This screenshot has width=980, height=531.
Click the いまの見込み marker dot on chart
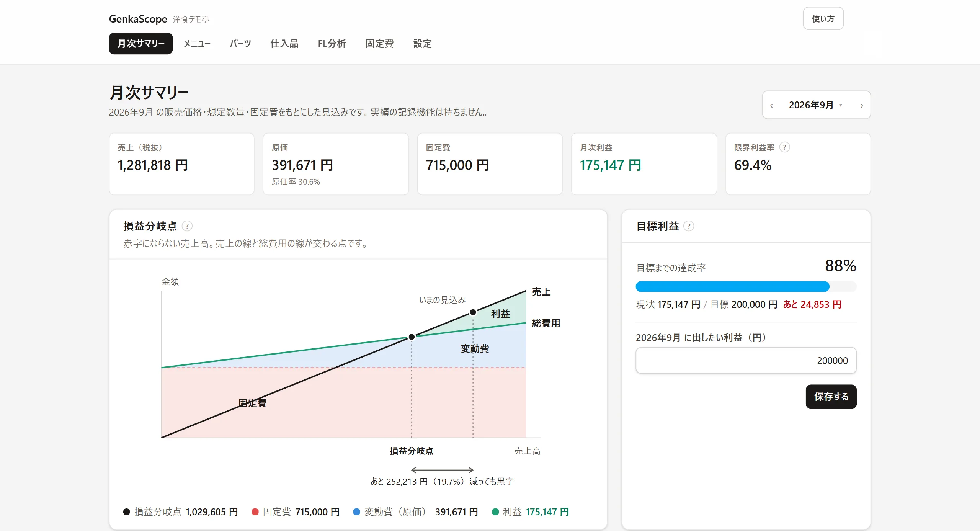click(x=473, y=312)
